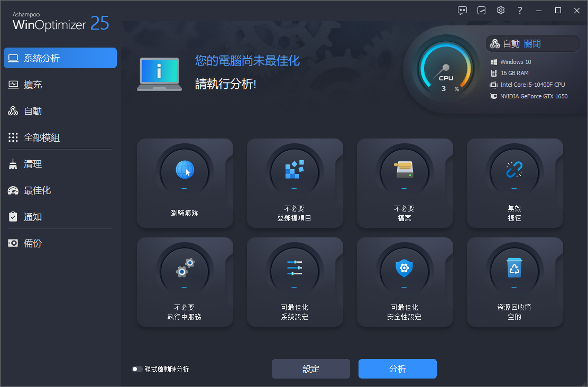Open the settings gear in the title bar
The image size is (588, 387).
500,10
